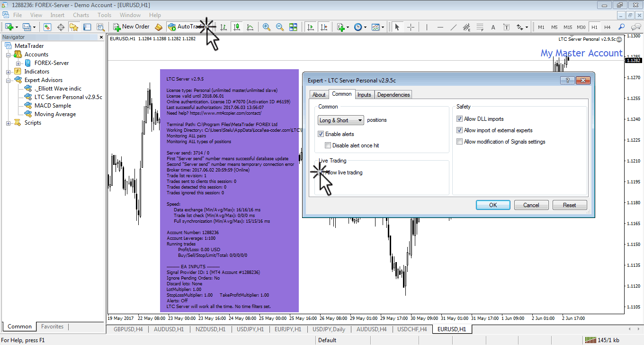Select the Equidistant Channel tool
Viewport: 644px width, 345px height.
467,27
